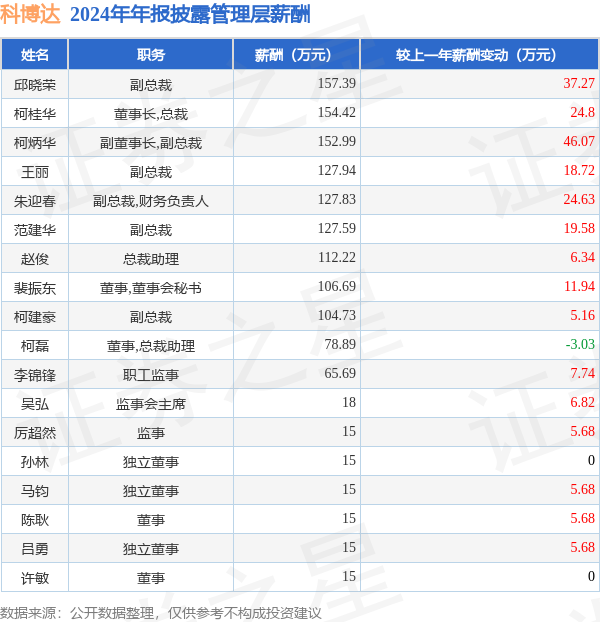
Task: Click the change value 37.27
Action: pyautogui.click(x=579, y=83)
